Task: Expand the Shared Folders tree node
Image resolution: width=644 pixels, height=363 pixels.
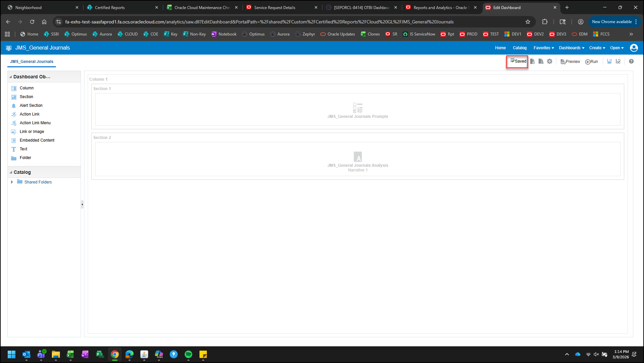Action: (12, 182)
